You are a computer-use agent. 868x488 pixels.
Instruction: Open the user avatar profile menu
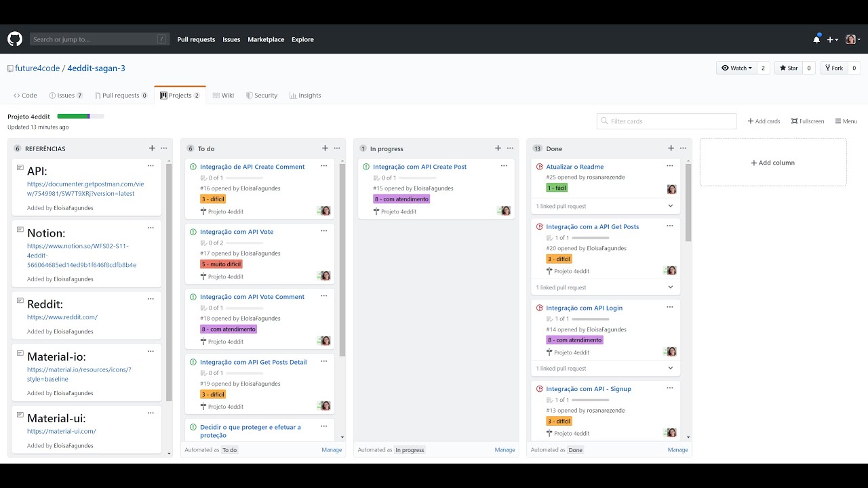point(853,39)
